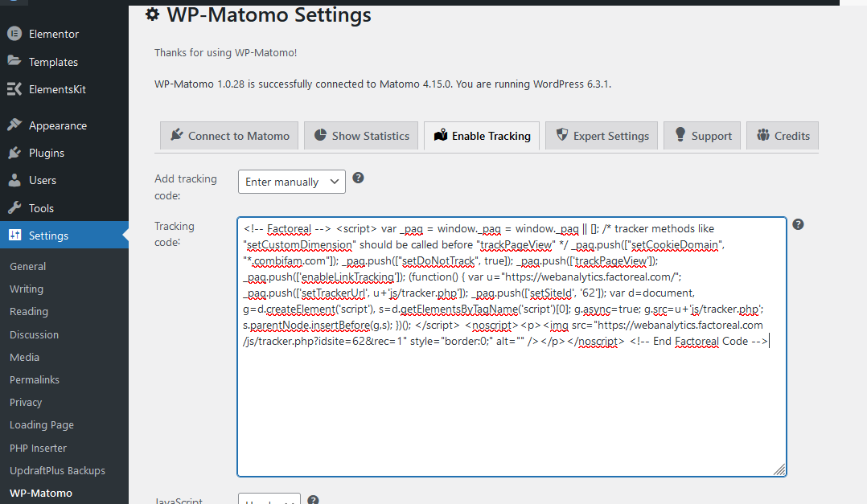Click the Elementor icon in the sidebar
Screen dimensions: 867x504
pyautogui.click(x=14, y=34)
